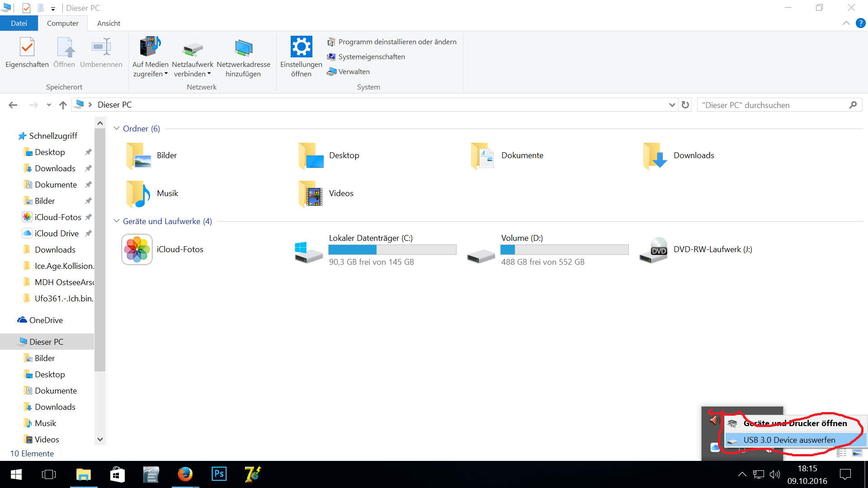Select the iCloud-Fotos device icon
This screenshot has height=488, width=868.
pyautogui.click(x=137, y=249)
